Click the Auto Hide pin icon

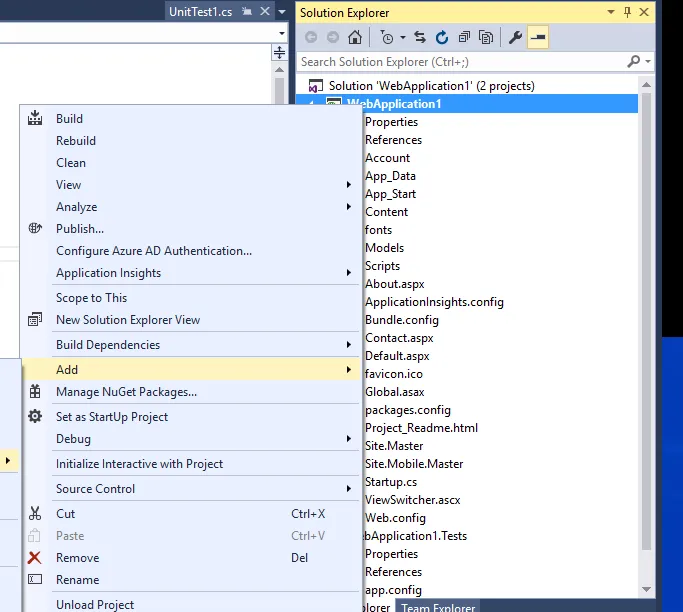pos(627,12)
